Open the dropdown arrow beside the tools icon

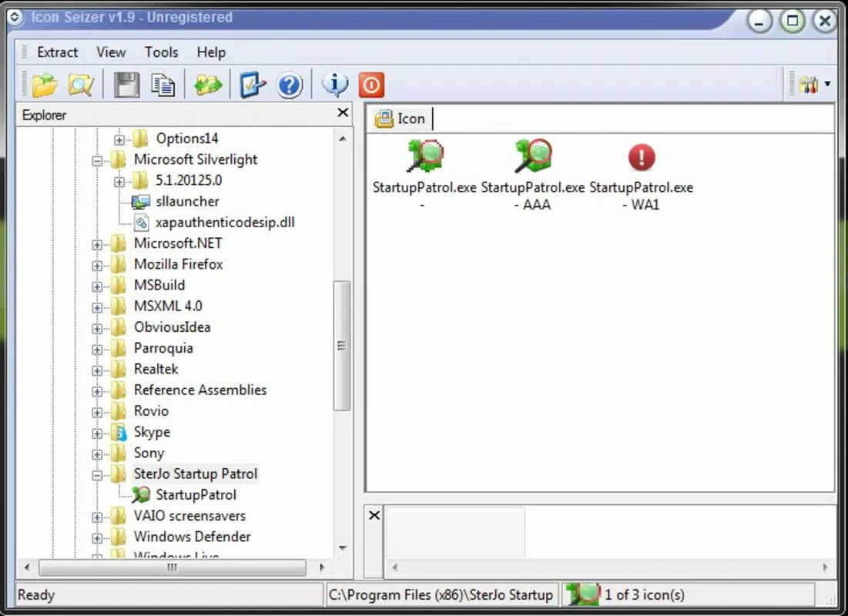click(x=827, y=84)
